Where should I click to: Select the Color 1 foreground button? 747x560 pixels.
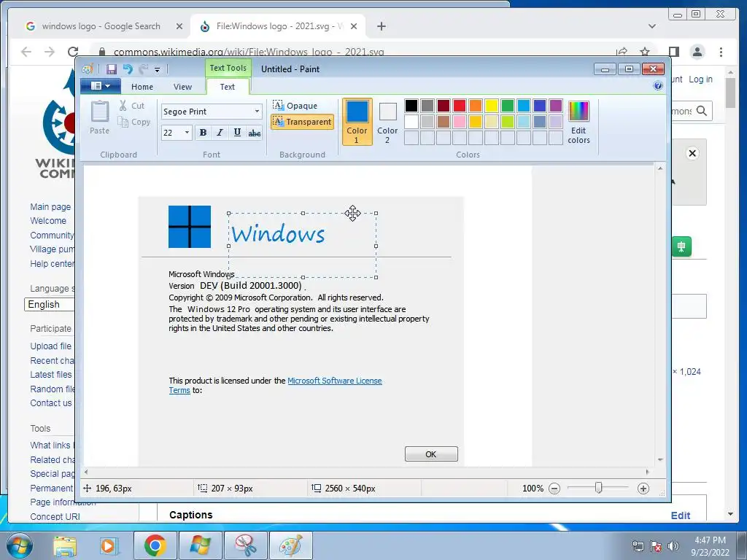357,122
